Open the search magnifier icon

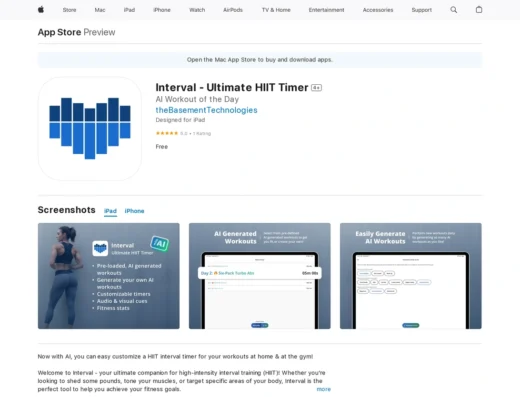click(x=454, y=10)
